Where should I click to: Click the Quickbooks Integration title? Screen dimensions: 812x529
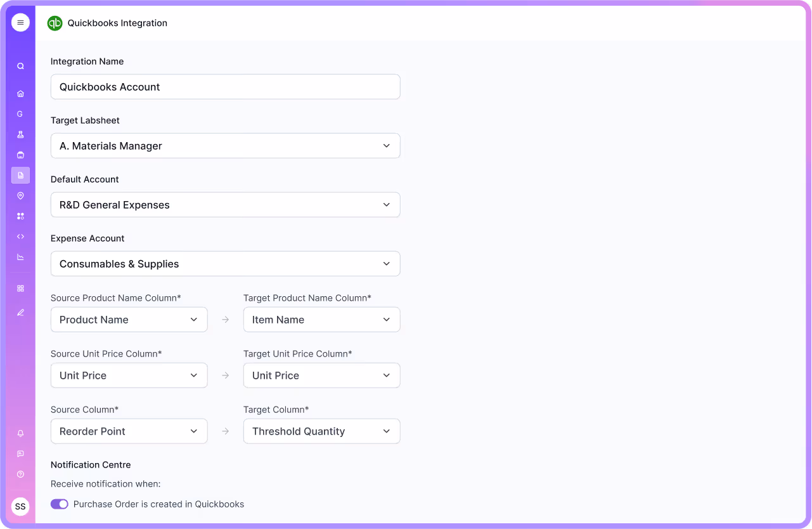point(118,23)
